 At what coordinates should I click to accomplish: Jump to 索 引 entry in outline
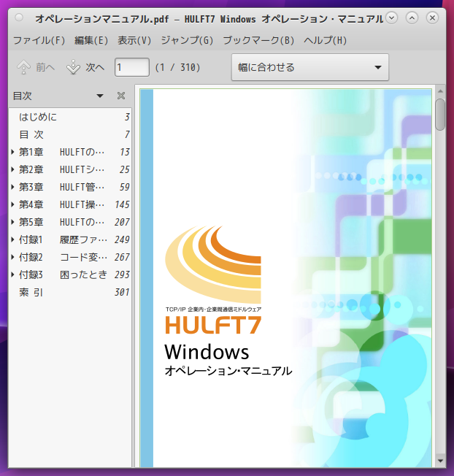pyautogui.click(x=31, y=292)
